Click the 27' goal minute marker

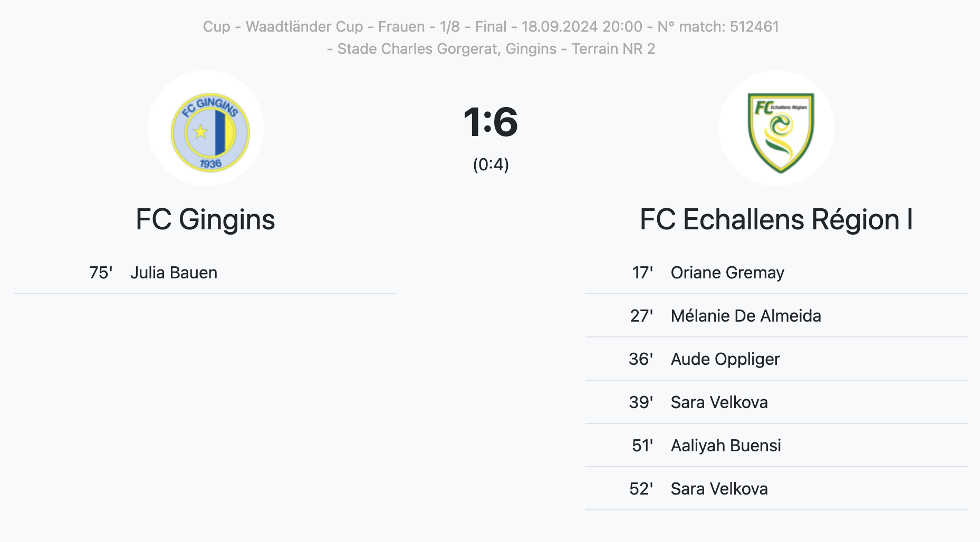pyautogui.click(x=641, y=316)
